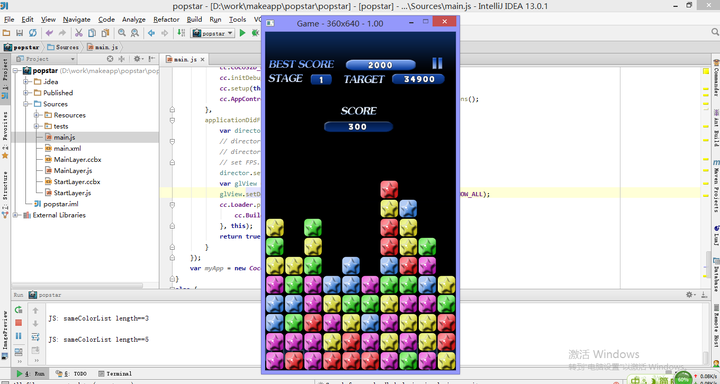
Task: Open the popstar run configuration dropdown
Action: (x=213, y=33)
